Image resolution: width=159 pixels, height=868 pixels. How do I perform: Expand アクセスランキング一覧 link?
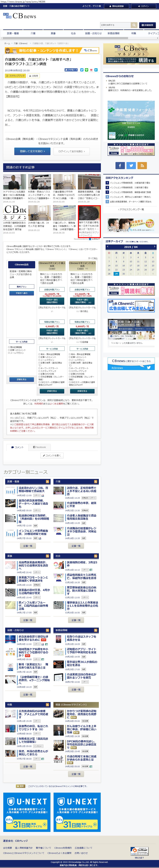[x=131, y=209]
